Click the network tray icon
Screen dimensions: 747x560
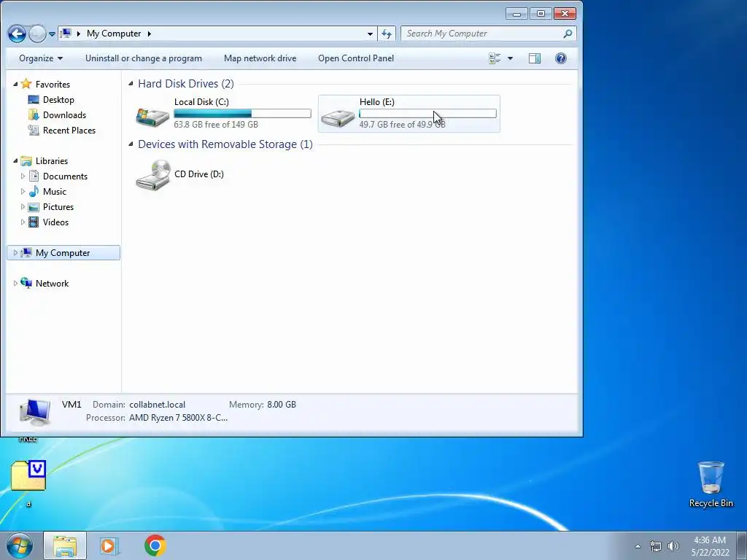(656, 546)
